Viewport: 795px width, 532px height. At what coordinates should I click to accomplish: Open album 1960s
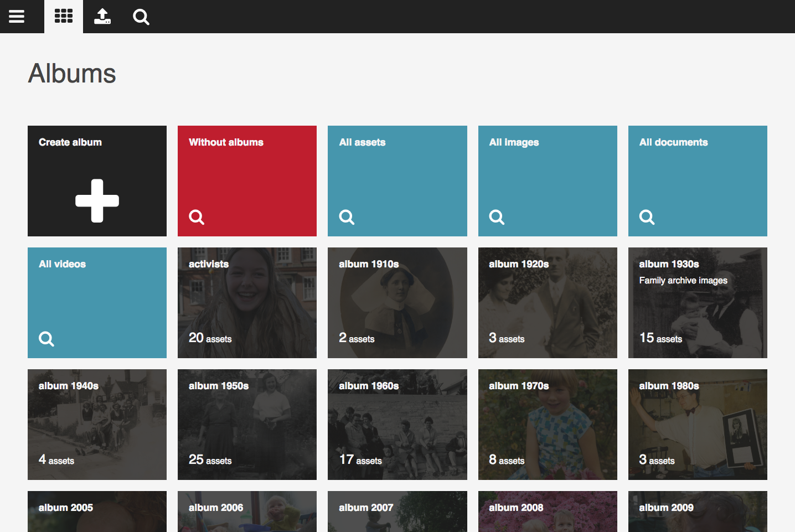(397, 425)
